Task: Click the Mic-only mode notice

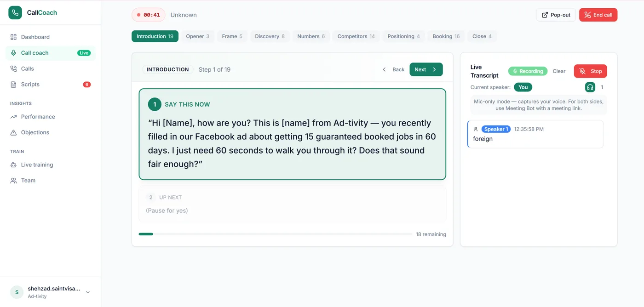Action: click(539, 105)
